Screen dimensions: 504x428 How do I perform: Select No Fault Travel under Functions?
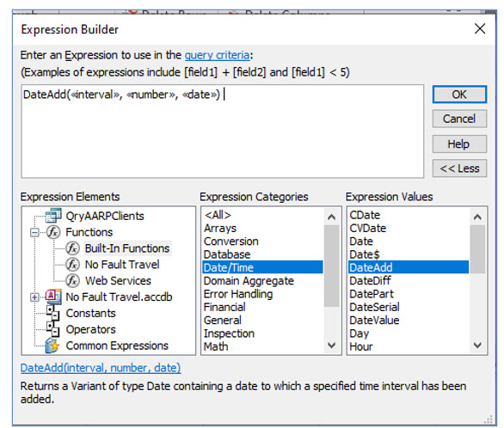122,265
